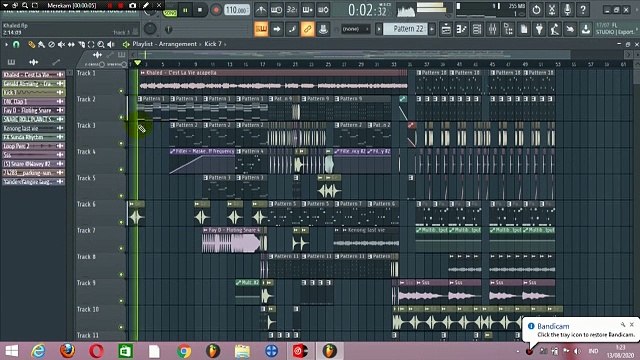Viewport: 640px width, 360px height.
Task: Open the playlist menu arrow
Action: coord(7,44)
